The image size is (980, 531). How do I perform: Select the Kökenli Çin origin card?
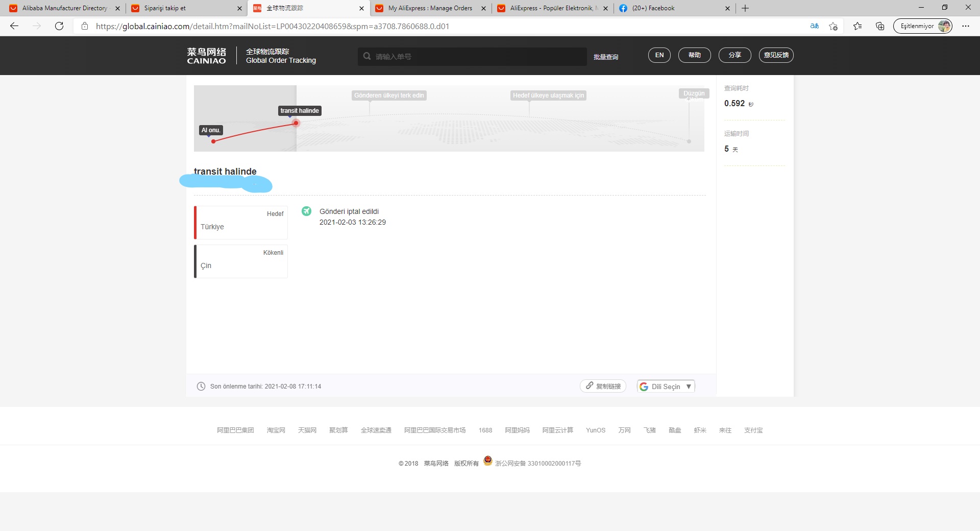tap(241, 261)
